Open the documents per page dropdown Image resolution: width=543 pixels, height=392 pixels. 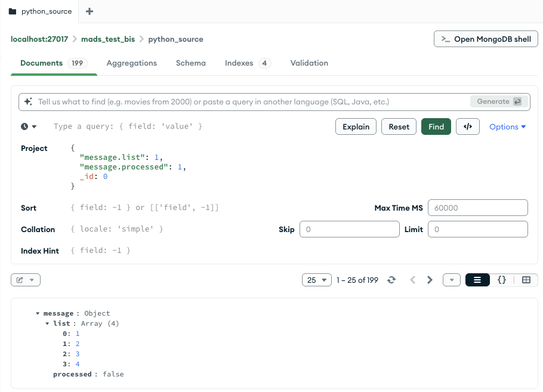coord(317,280)
